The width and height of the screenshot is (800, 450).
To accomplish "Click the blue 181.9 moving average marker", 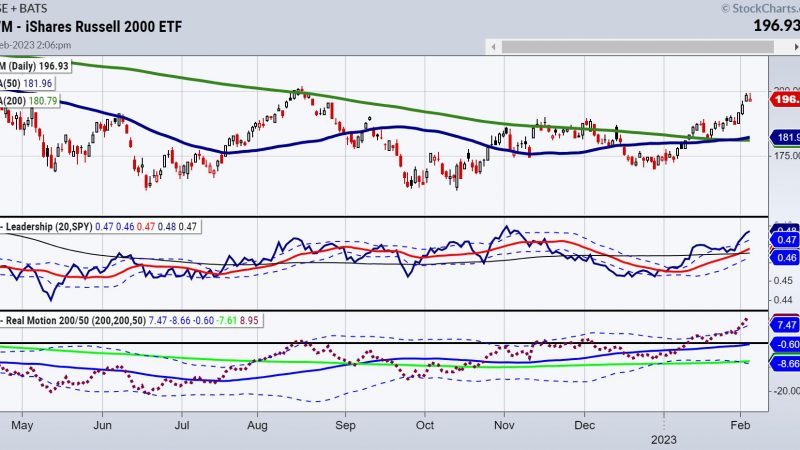I will 784,138.
